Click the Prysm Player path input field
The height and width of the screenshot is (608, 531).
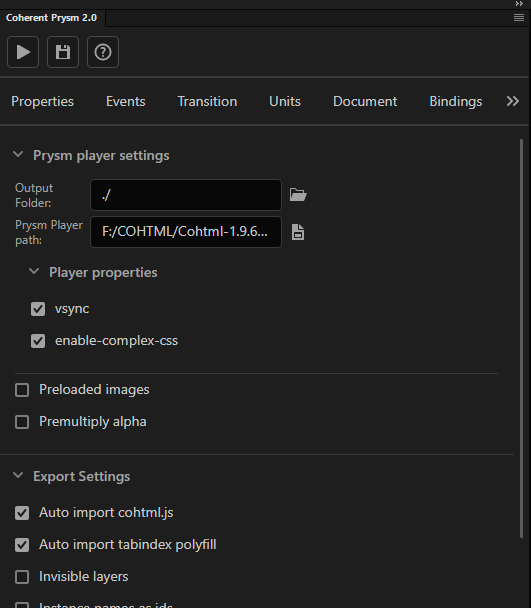point(186,232)
